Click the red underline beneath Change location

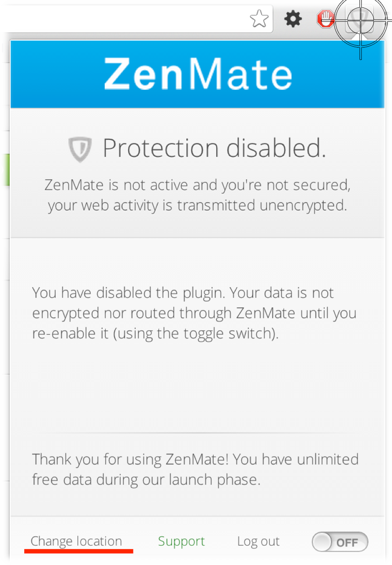coord(79,550)
